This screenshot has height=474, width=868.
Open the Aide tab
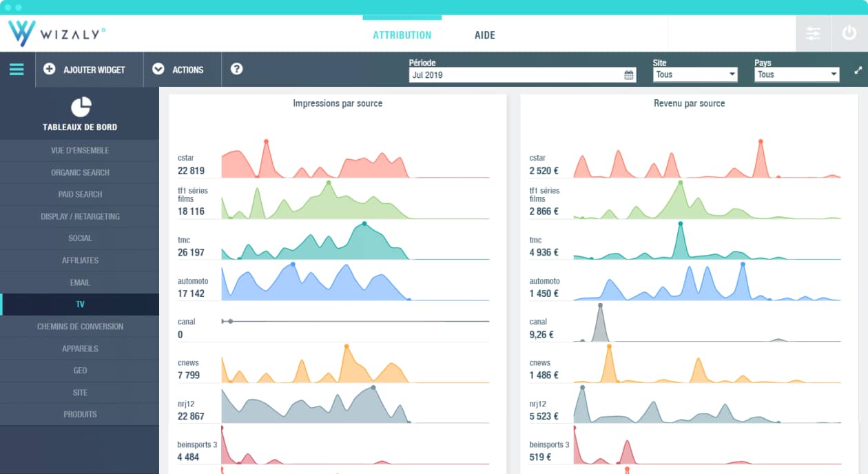coord(485,35)
